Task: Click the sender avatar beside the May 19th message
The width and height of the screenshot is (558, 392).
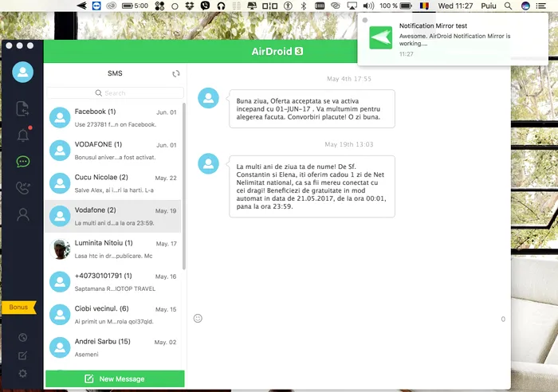Action: coord(208,163)
